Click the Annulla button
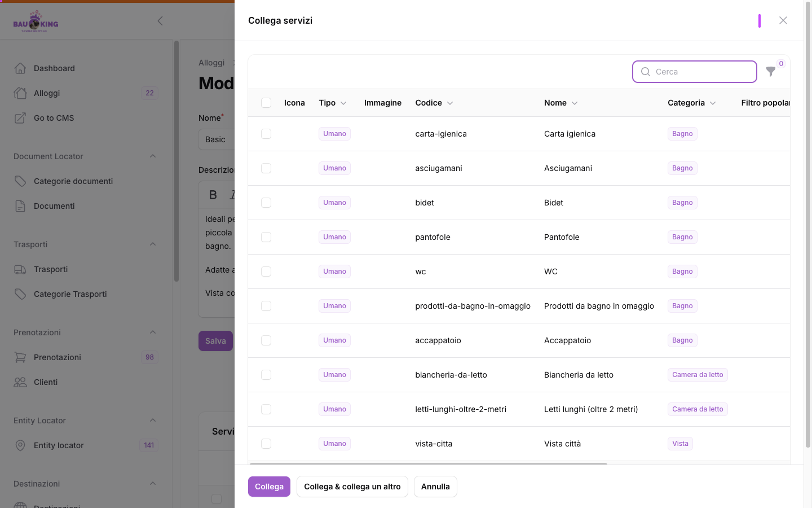 tap(435, 487)
